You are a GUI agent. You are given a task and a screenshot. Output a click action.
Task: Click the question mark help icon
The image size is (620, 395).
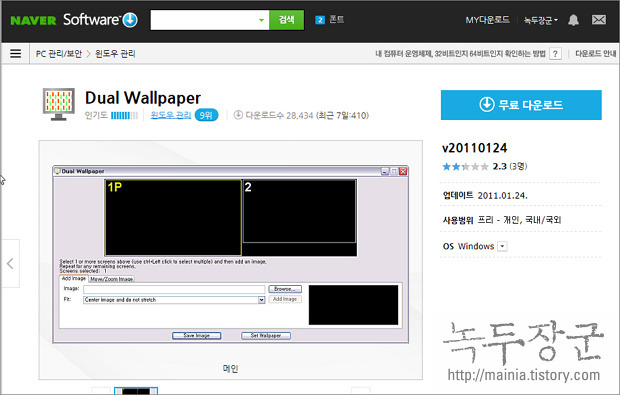tap(555, 54)
